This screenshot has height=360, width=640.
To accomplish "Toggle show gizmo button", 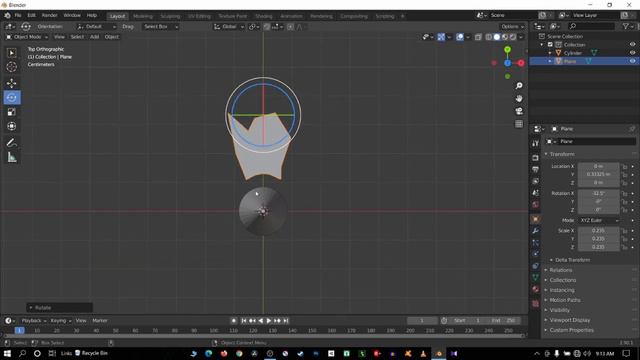I will (x=441, y=37).
